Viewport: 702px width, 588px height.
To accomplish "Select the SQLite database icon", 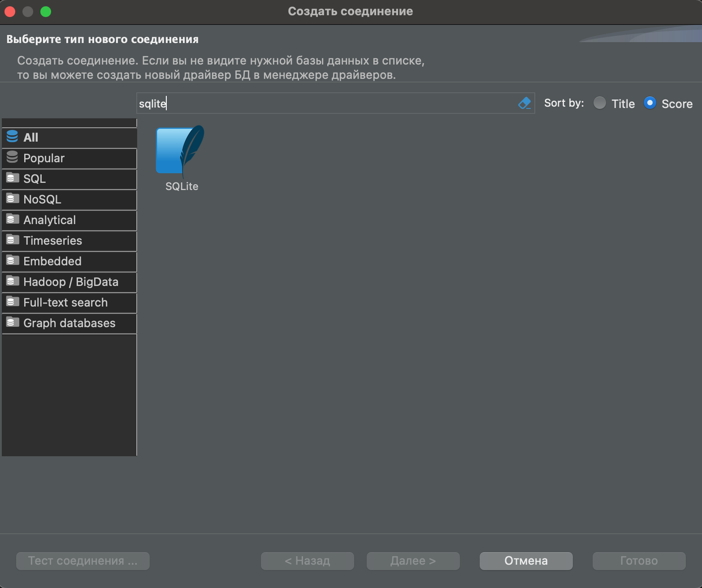I will 179,150.
